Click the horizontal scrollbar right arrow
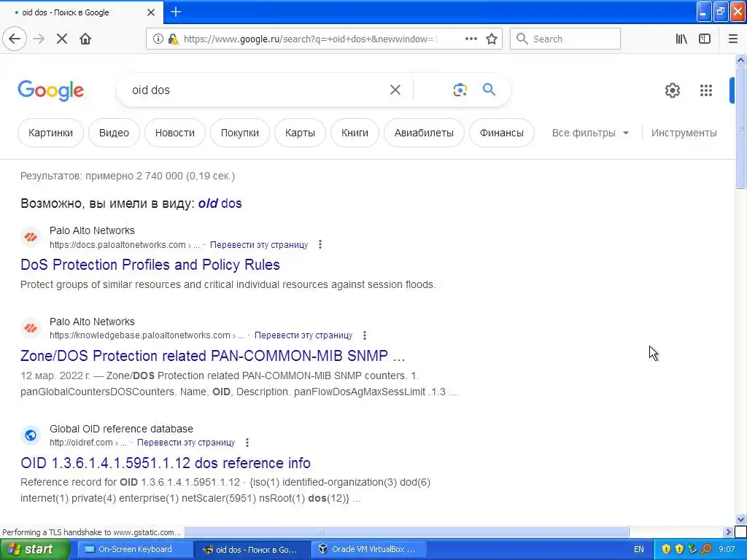 [x=728, y=532]
